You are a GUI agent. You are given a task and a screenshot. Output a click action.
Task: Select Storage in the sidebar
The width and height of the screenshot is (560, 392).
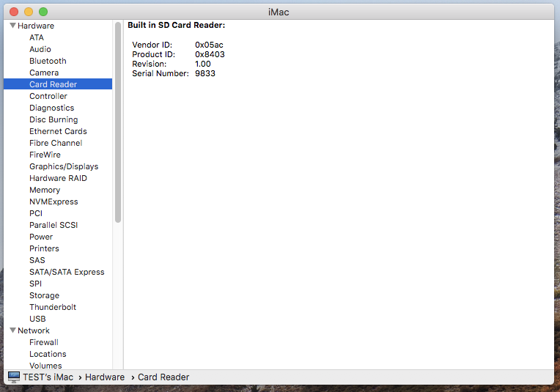pos(44,295)
